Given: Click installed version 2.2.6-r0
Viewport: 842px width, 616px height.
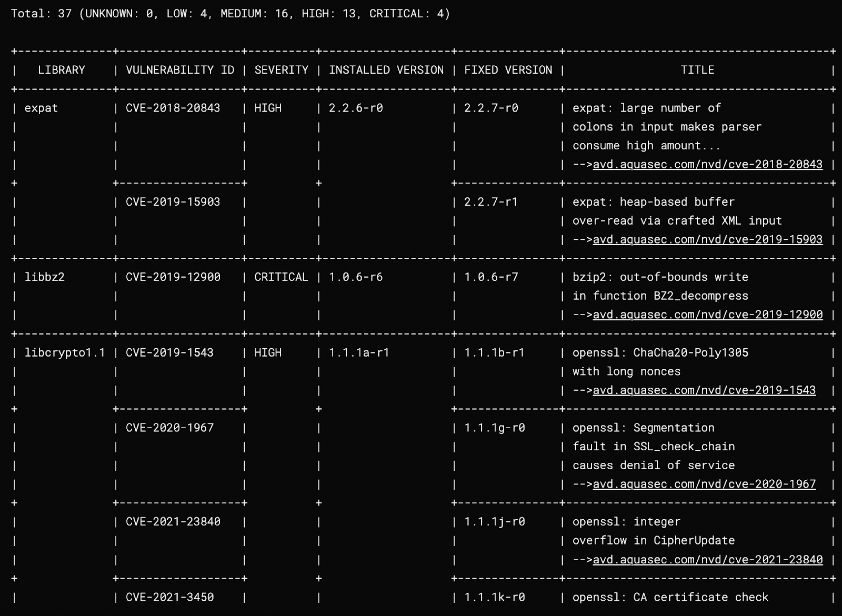Looking at the screenshot, I should 356,108.
